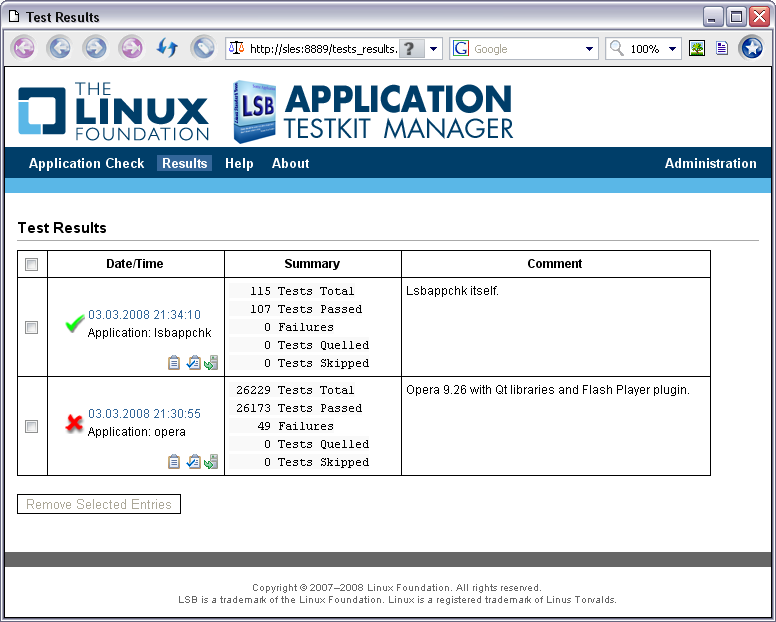776x622 pixels.
Task: Click the '115 Tests Total' summary line
Action: click(302, 291)
